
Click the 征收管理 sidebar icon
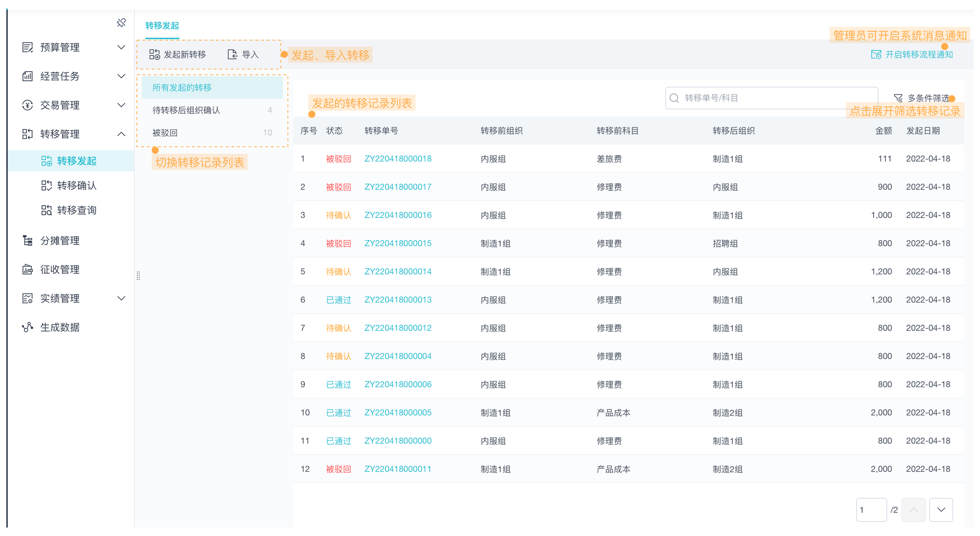(27, 270)
